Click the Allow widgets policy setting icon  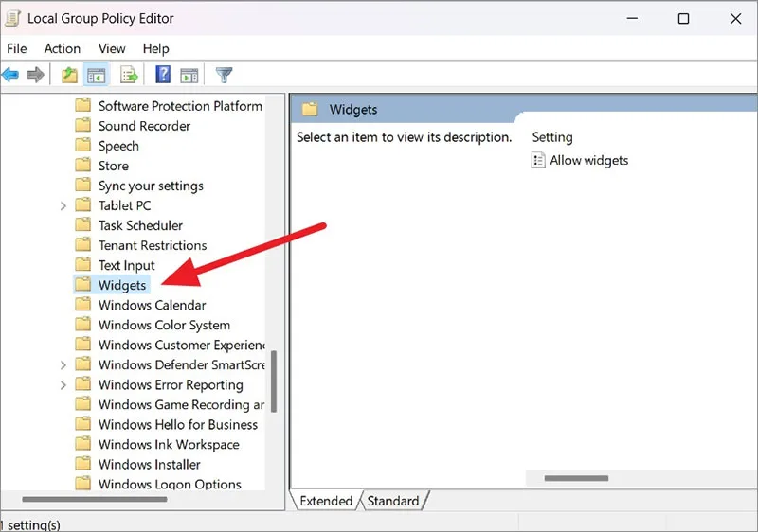pyautogui.click(x=538, y=160)
